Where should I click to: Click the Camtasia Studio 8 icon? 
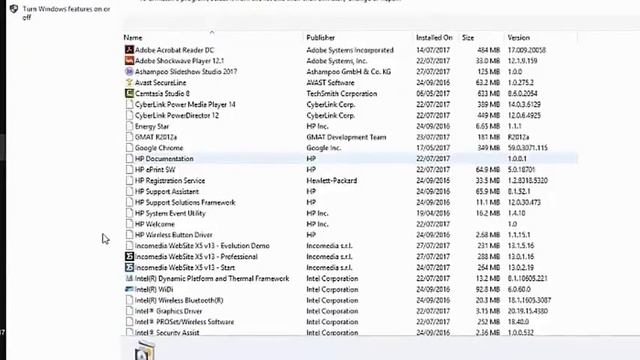coord(129,93)
